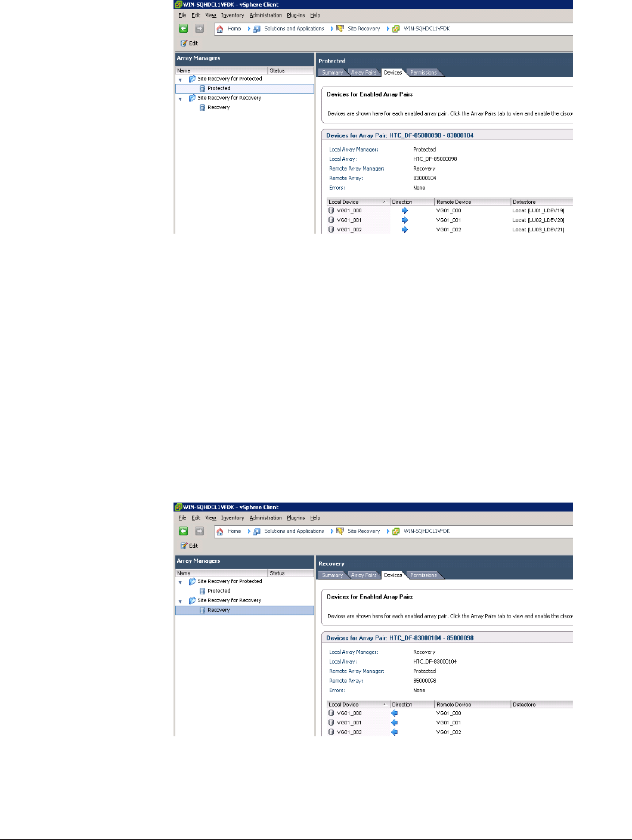Click the right-pointing direction arrow for VG01_000
The image size is (632, 840).
405,210
